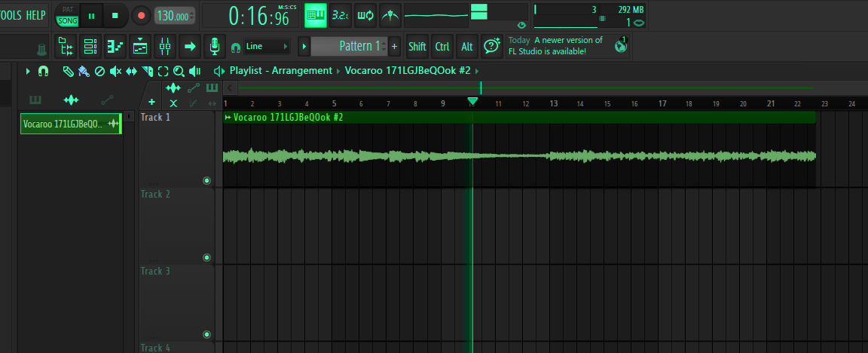Show automation clips in picker panel
The width and height of the screenshot is (868, 353).
(108, 100)
